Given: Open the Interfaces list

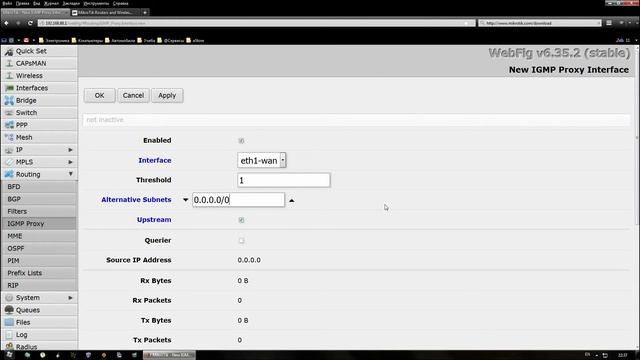Looking at the screenshot, I should coord(39,88).
